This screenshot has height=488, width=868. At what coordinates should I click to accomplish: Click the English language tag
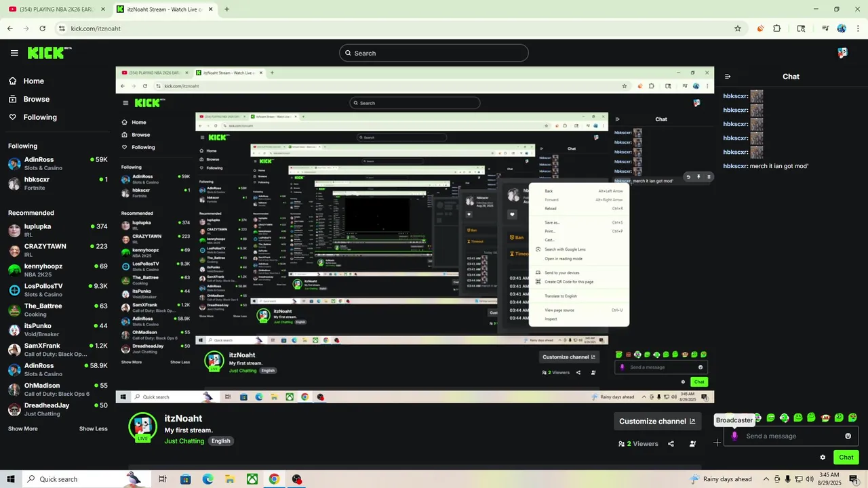coord(221,441)
